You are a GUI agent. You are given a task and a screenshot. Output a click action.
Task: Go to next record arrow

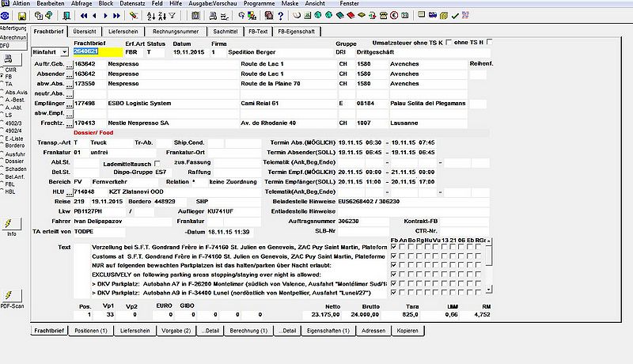106,16
